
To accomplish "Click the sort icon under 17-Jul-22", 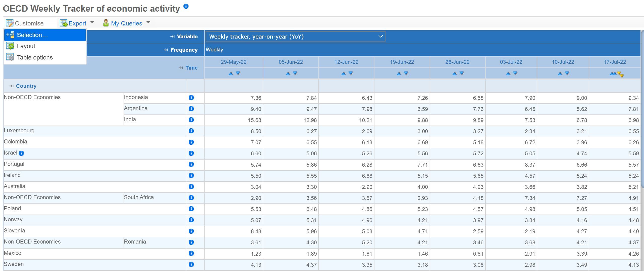I will click(x=617, y=74).
